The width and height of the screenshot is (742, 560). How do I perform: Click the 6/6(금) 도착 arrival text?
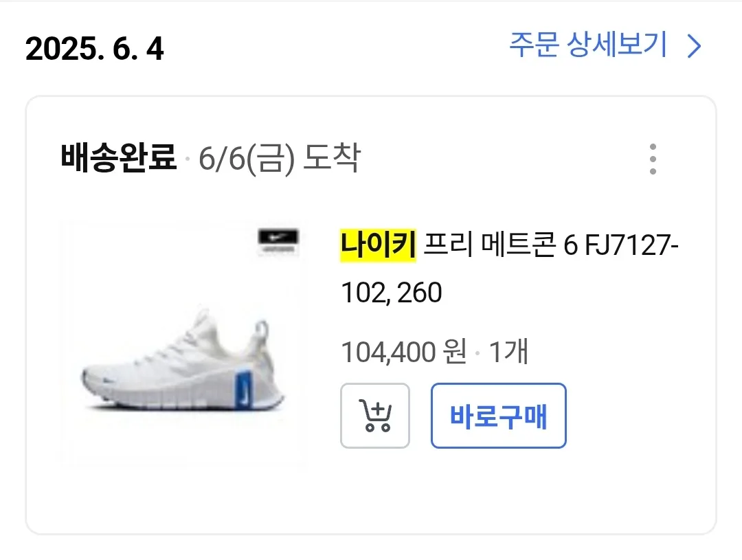(x=279, y=159)
